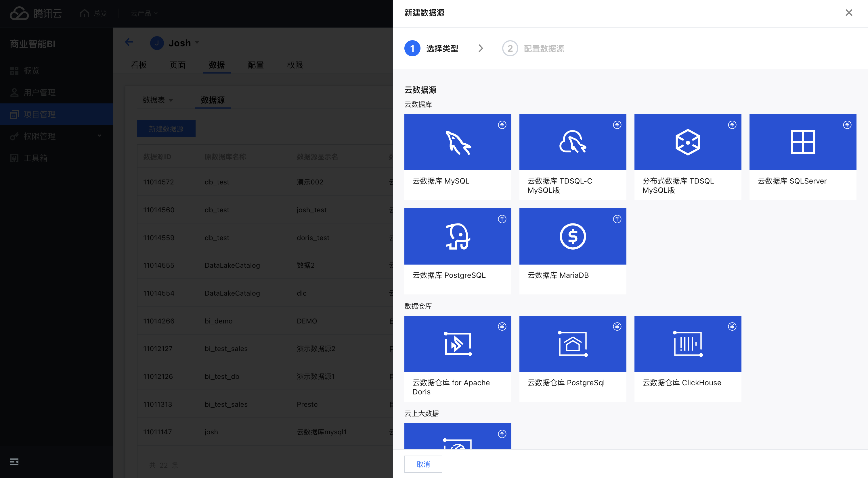Choose the PostgreSQL elephant icon
Screen dimensions: 868x478
tap(458, 236)
